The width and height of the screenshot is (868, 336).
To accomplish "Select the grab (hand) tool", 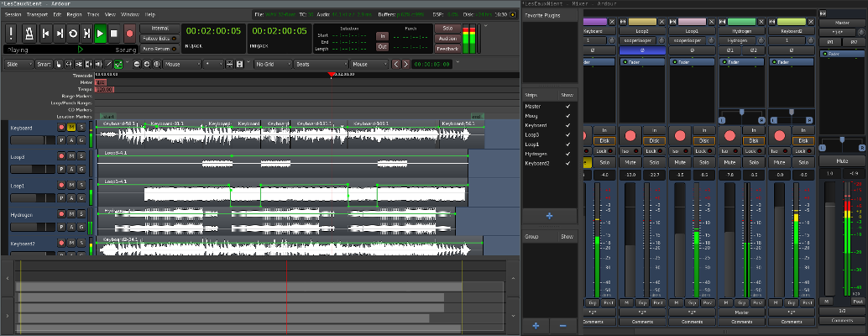I will point(60,64).
